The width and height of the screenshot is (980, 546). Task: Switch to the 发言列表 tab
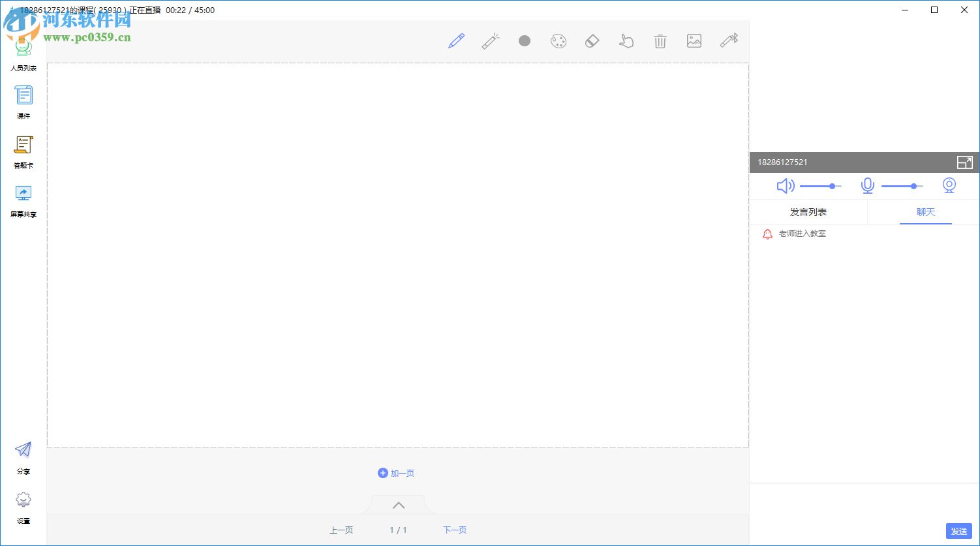point(808,212)
